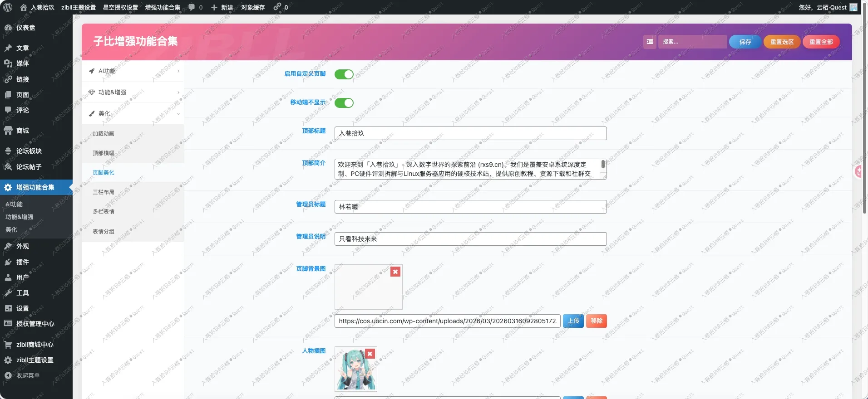Click the 链接 chain icon
868x399 pixels.
point(8,79)
